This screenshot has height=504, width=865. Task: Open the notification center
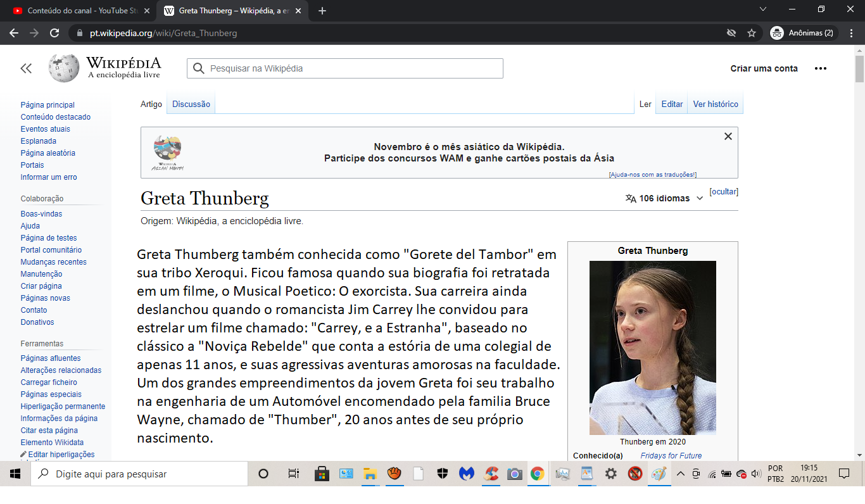point(844,474)
